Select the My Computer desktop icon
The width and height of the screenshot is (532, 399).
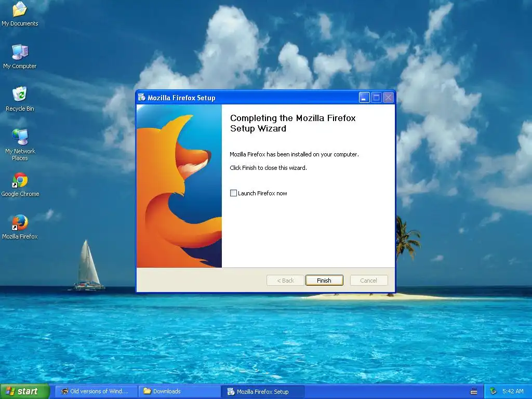pyautogui.click(x=20, y=56)
